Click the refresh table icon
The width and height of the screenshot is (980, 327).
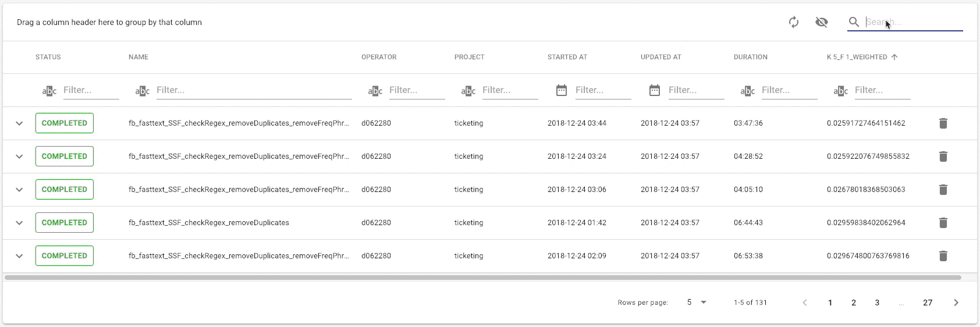793,22
